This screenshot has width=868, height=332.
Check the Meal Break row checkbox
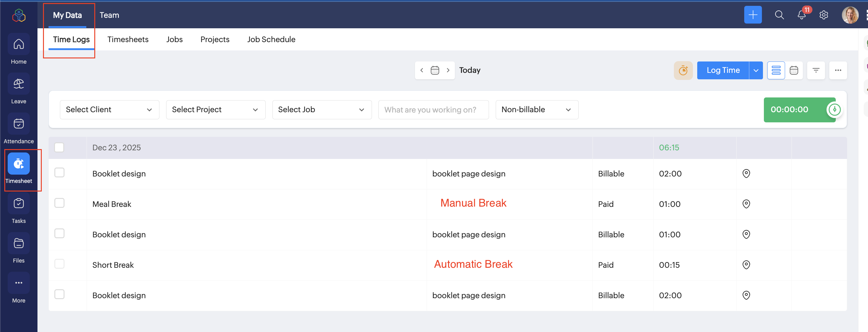click(x=59, y=203)
